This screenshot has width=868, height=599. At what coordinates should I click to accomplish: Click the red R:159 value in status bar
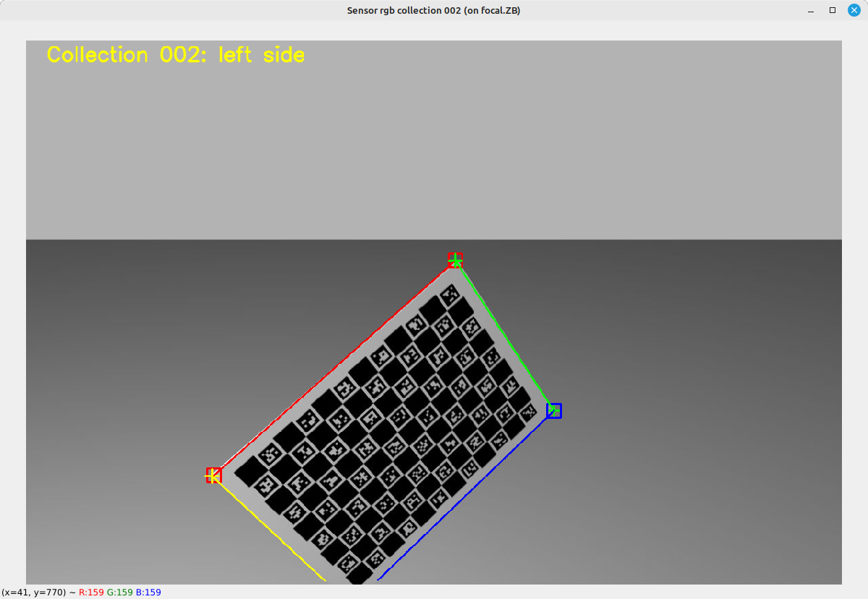[91, 592]
